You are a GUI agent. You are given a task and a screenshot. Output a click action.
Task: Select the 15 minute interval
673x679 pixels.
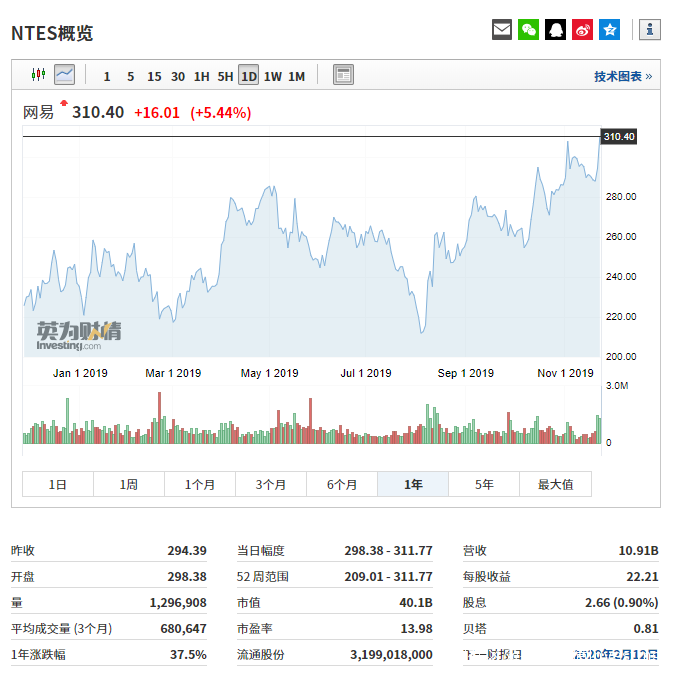[154, 77]
